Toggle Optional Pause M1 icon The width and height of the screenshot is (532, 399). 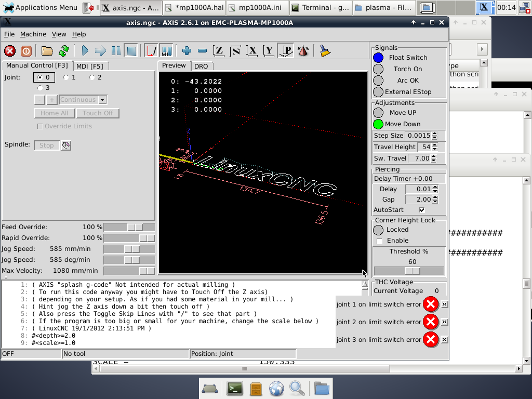click(x=167, y=51)
